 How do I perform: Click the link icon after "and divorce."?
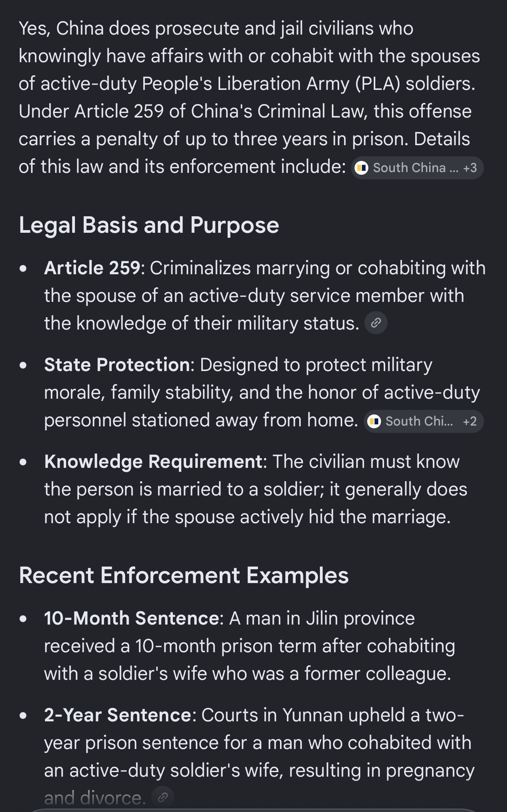[x=163, y=797]
